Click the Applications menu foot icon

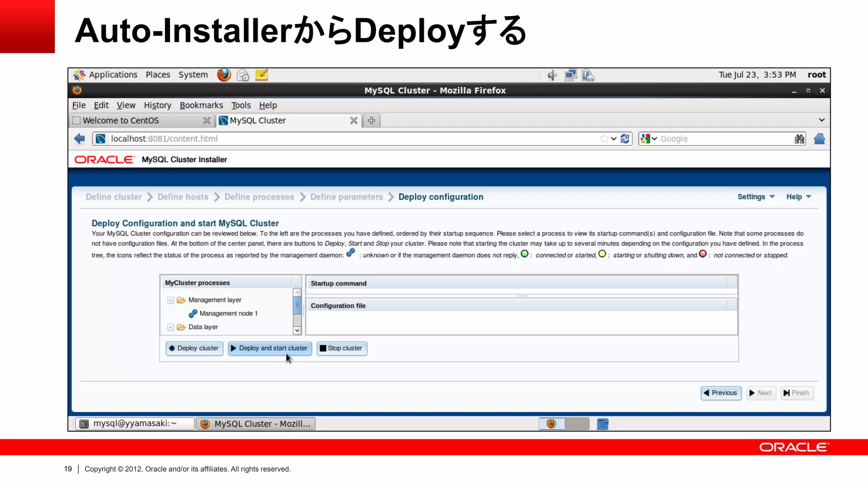tap(79, 75)
